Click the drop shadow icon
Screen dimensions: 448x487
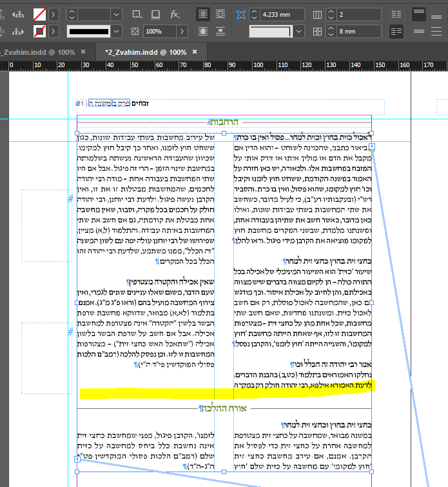coord(155,14)
